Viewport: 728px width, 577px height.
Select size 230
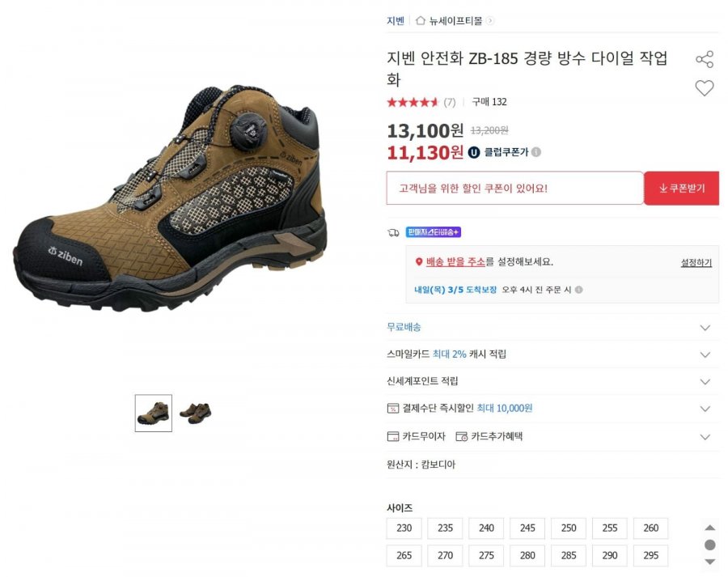coord(404,528)
